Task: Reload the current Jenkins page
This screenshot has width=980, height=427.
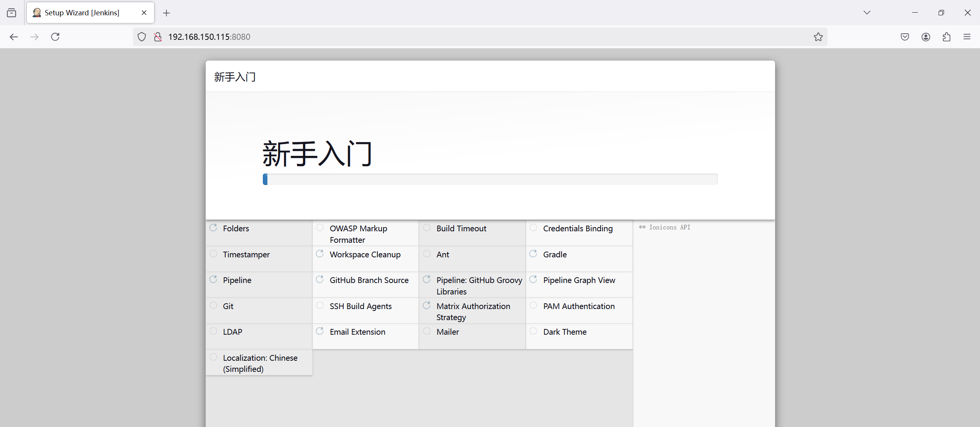Action: 55,37
